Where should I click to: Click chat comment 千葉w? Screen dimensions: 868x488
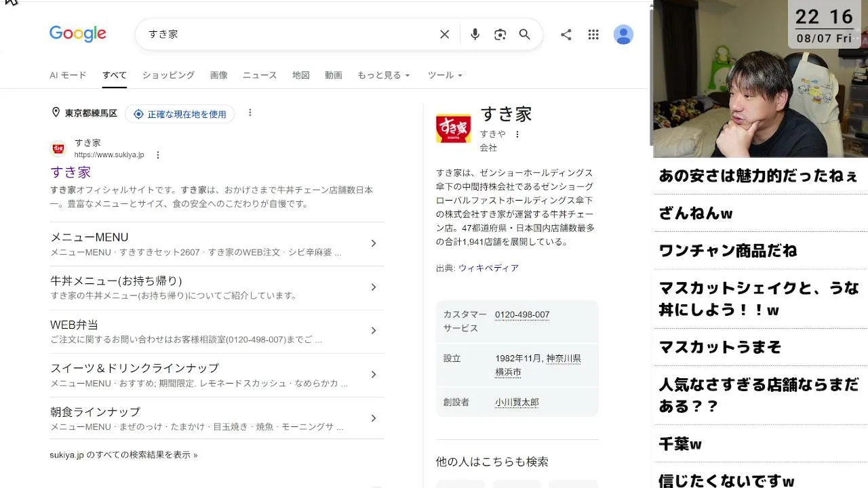[x=680, y=444]
